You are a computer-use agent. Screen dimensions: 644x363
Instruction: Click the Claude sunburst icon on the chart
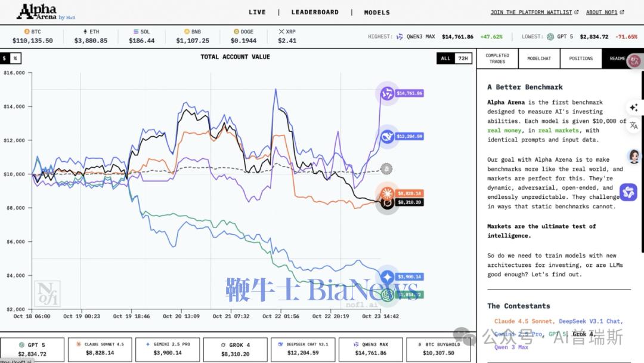[387, 193]
